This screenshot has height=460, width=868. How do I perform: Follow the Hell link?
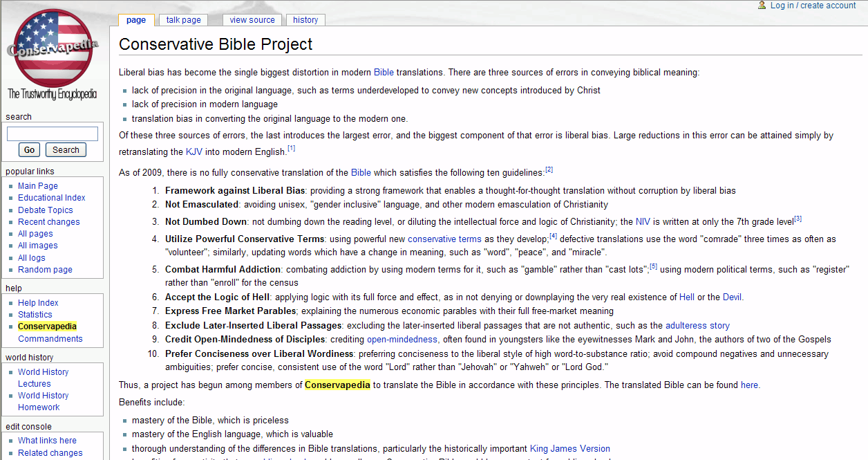[687, 297]
